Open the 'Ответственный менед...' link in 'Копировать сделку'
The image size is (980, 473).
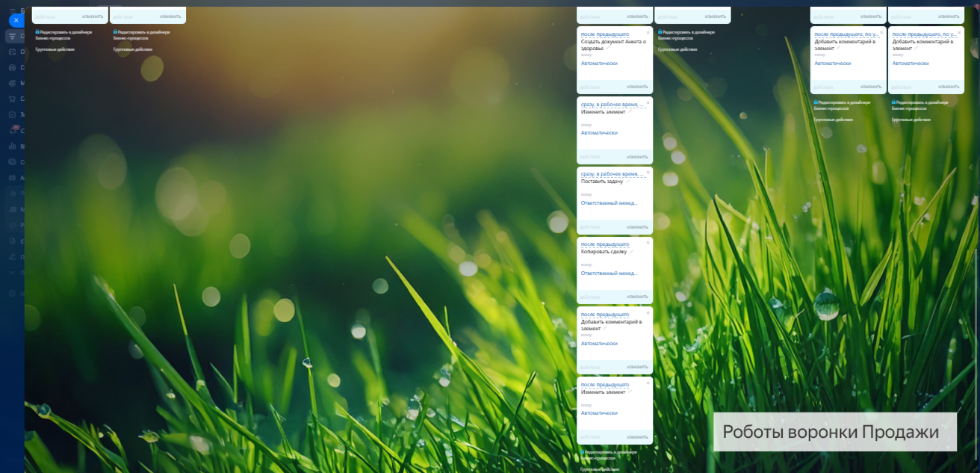[609, 273]
